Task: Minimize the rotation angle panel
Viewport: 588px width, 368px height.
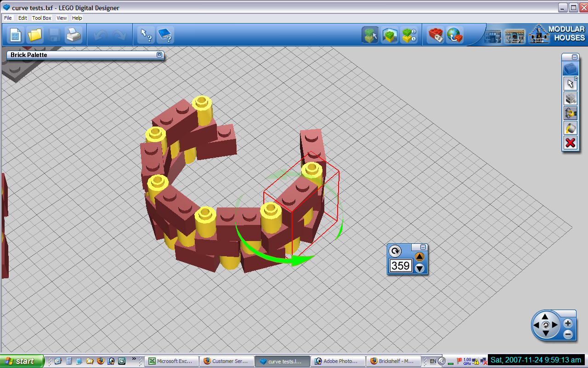Action: [x=423, y=247]
